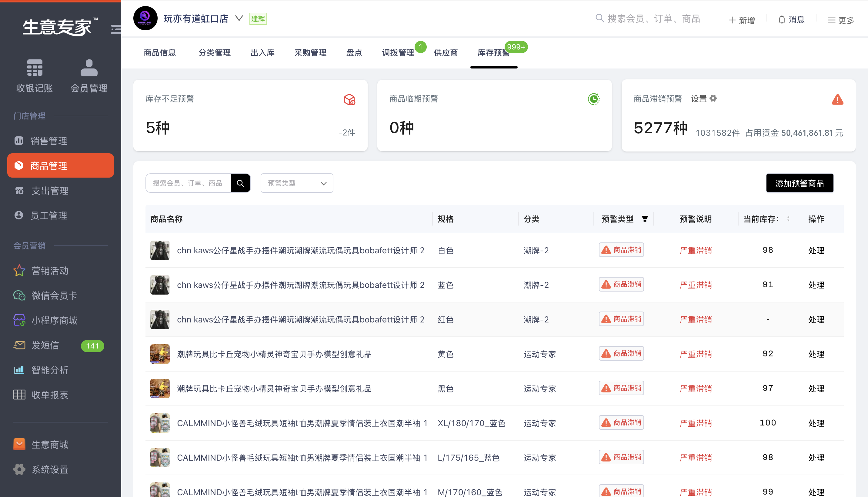
Task: Open 微信会员卡 in the sidebar
Action: pos(54,295)
